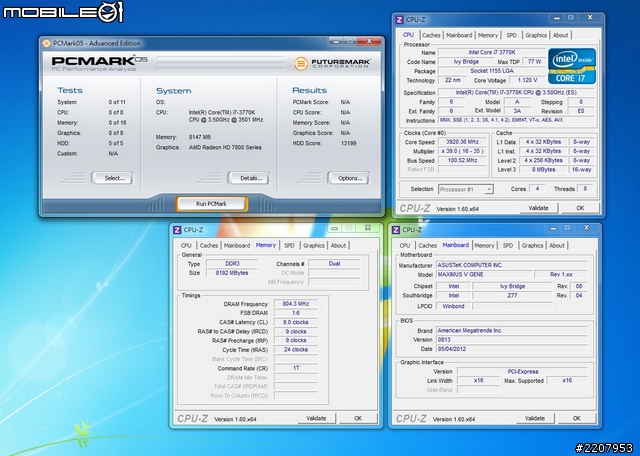Open SPD tab in Mainboard CPU-Z window
The width and height of the screenshot is (640, 456).
coord(508,246)
